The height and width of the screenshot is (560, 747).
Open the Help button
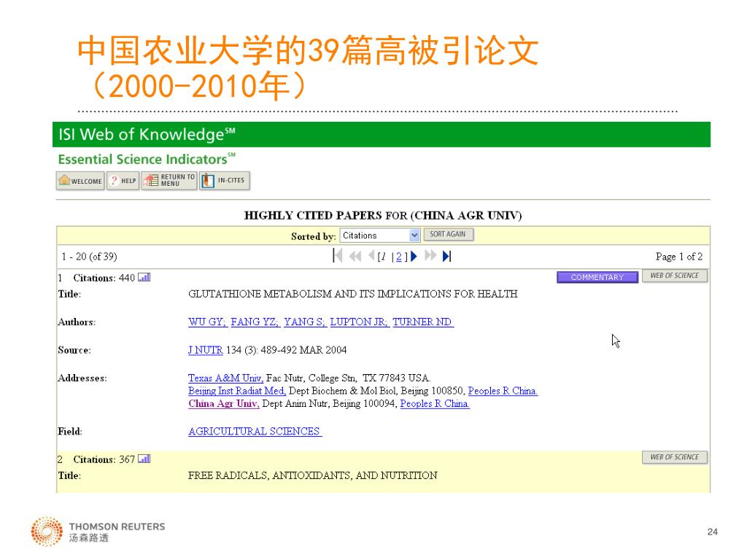pyautogui.click(x=123, y=181)
